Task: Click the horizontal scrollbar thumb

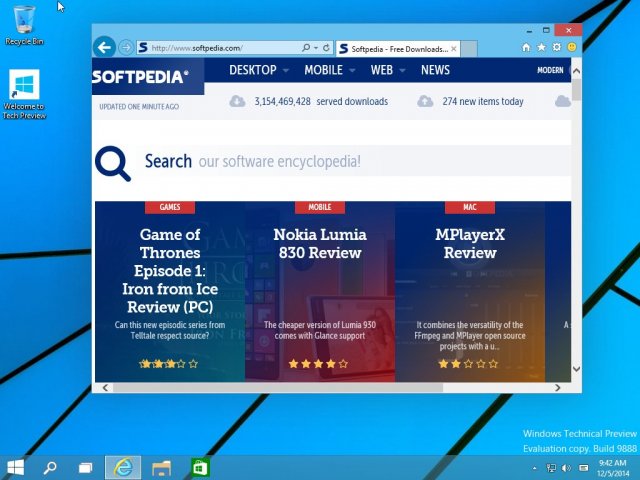Action: click(x=278, y=387)
